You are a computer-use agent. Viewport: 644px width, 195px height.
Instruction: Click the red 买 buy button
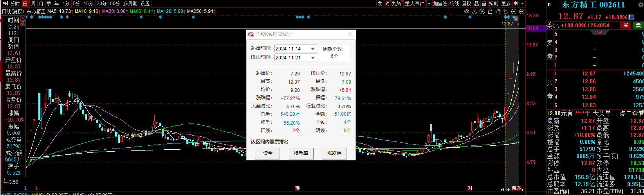click(x=626, y=25)
